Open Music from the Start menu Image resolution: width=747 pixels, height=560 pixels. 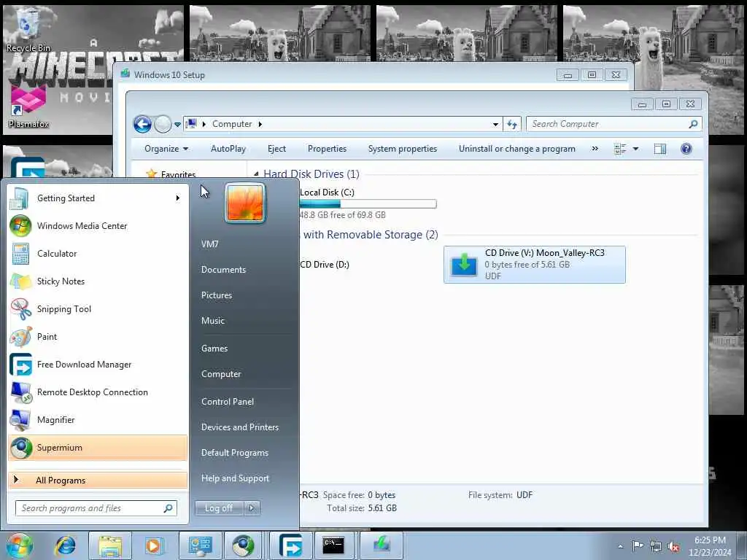[x=213, y=321]
